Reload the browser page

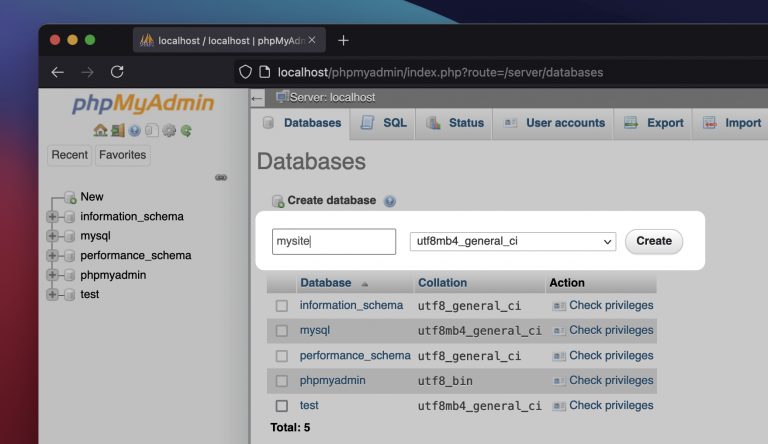(117, 72)
